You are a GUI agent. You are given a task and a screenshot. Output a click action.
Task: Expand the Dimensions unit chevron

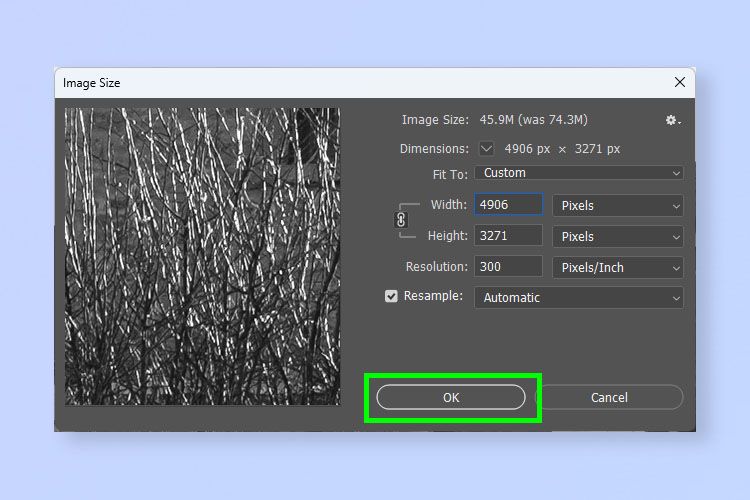[x=486, y=148]
